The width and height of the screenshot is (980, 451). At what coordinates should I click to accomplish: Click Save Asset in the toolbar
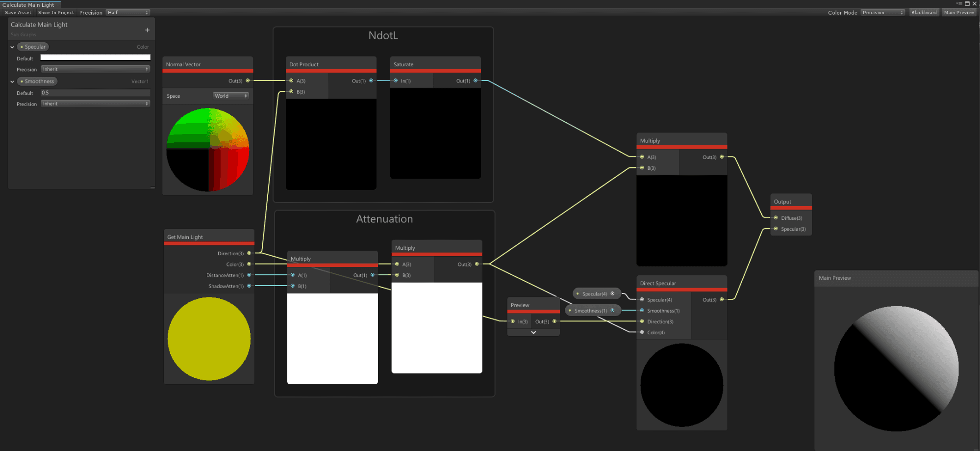(x=18, y=13)
